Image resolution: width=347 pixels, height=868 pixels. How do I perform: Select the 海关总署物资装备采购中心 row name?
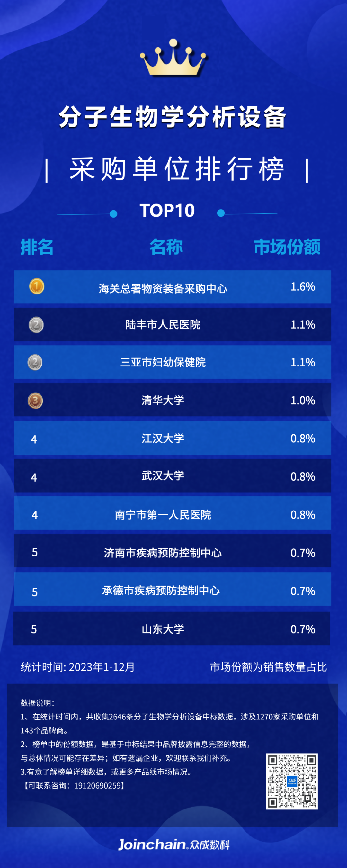[x=163, y=288]
